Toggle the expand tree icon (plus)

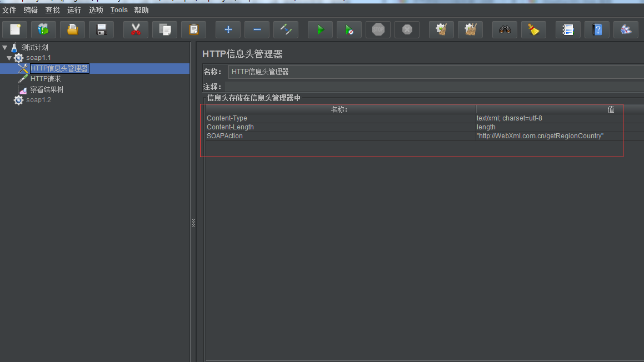coord(228,29)
